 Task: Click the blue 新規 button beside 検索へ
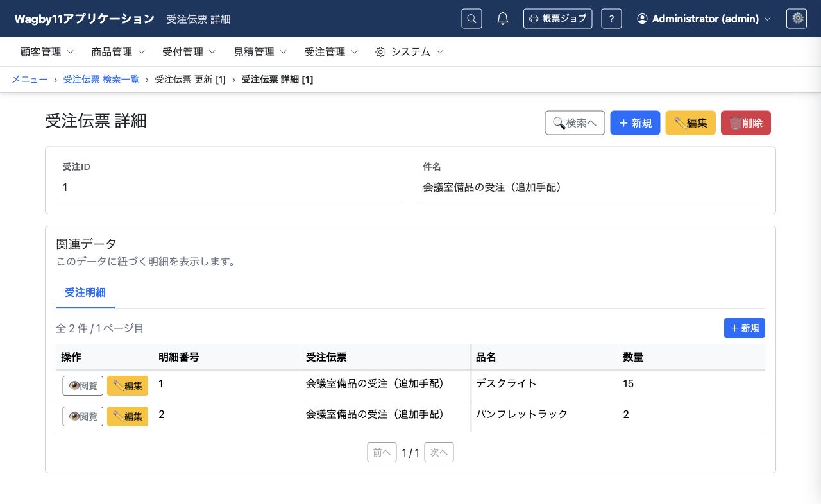pos(635,123)
